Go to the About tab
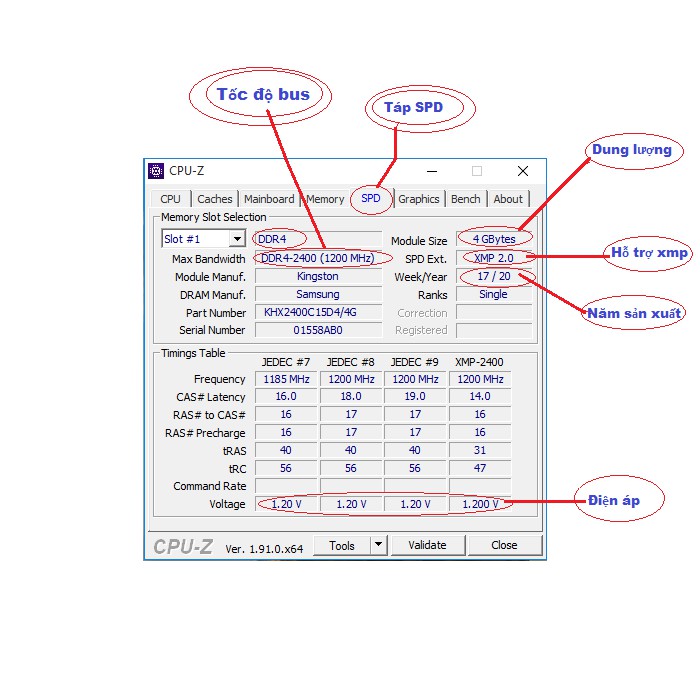 (x=508, y=199)
